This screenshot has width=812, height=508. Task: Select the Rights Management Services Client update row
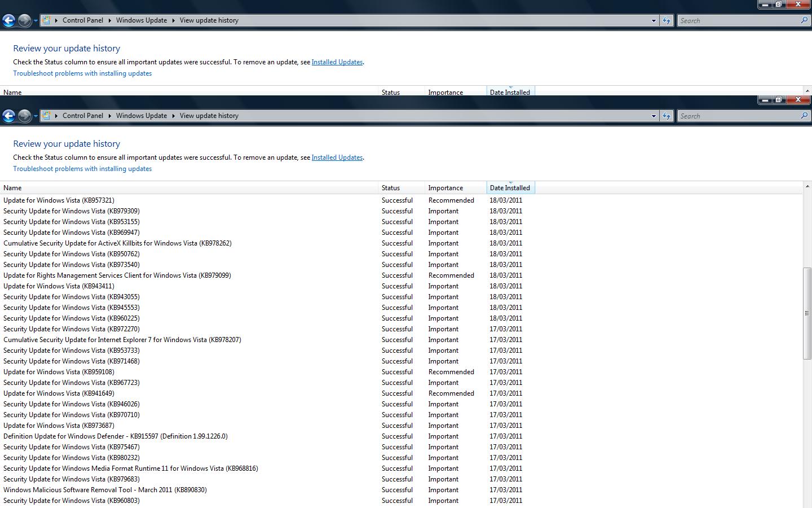click(401, 275)
